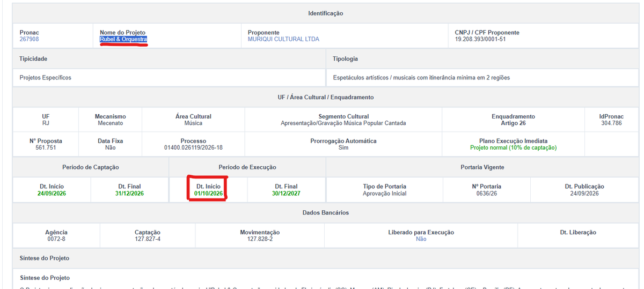Click the Tipologia value Espetáculos artísticos / musicais
Image resolution: width=644 pixels, height=289 pixels.
tap(421, 78)
